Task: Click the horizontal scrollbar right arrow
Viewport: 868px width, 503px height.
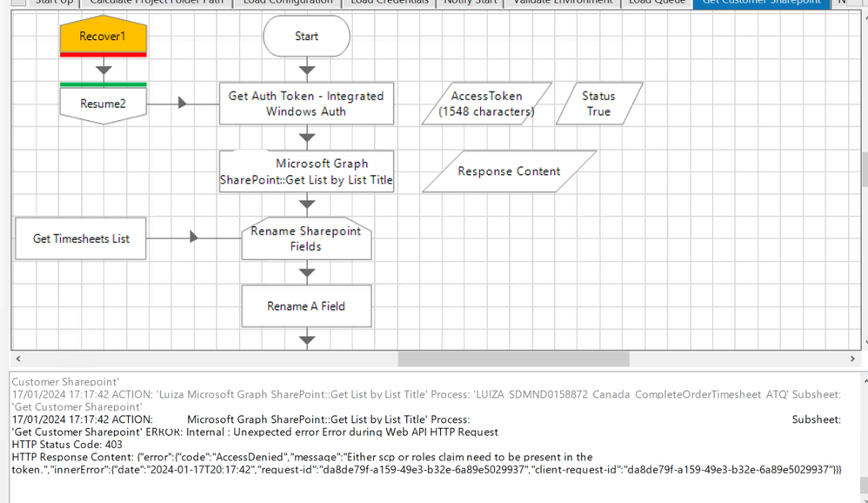Action: (852, 359)
